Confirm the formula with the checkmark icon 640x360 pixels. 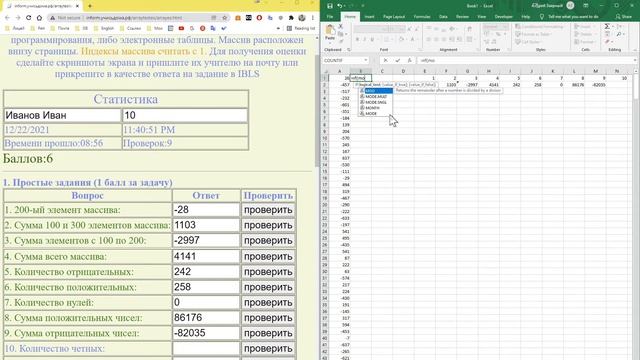(398, 60)
